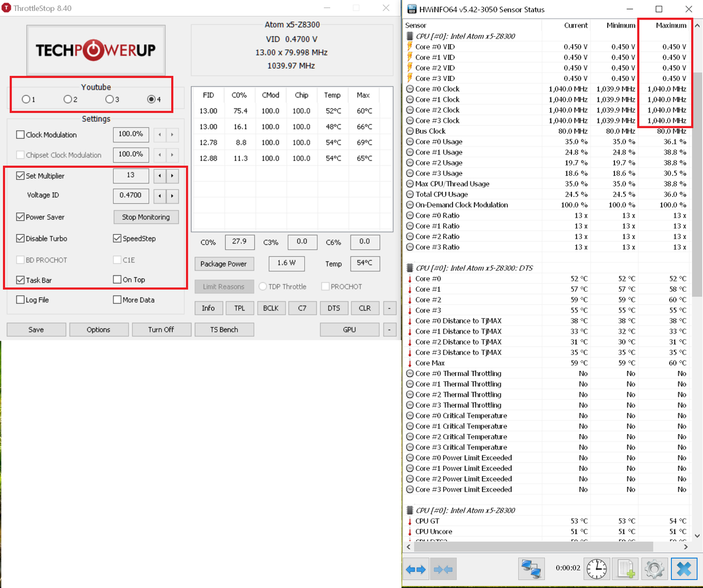This screenshot has height=588, width=703.
Task: Click the network remote monitoring computers icon
Action: click(x=531, y=568)
